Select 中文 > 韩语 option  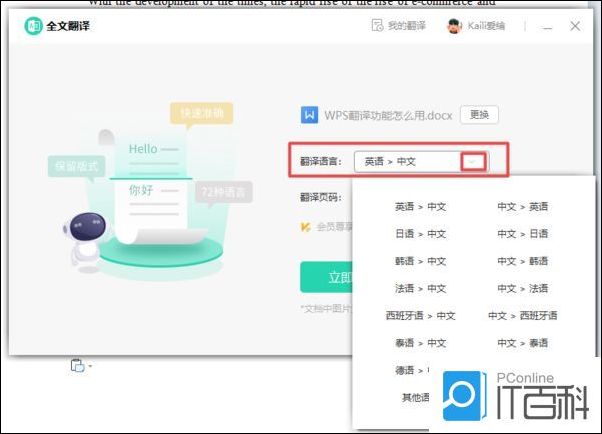click(522, 261)
